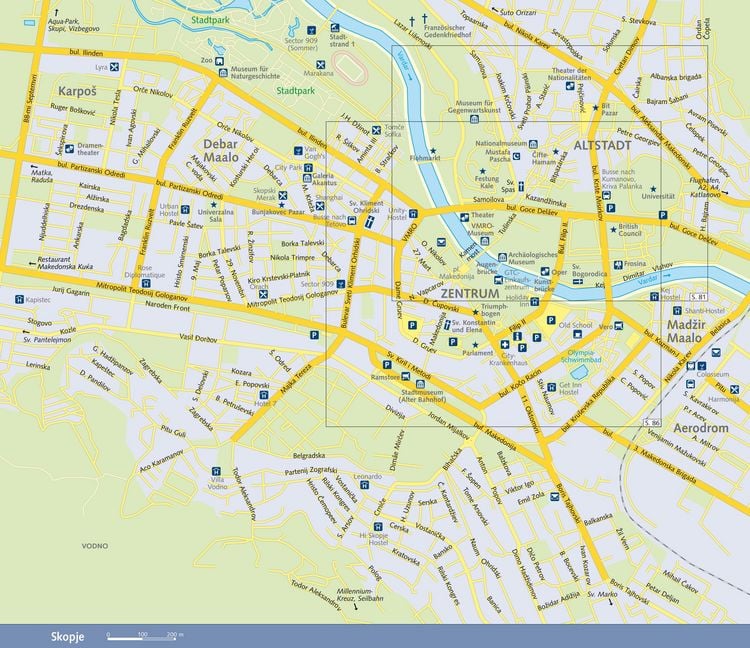Click the Hotel 7 icon
This screenshot has height=648, width=750.
(x=264, y=395)
